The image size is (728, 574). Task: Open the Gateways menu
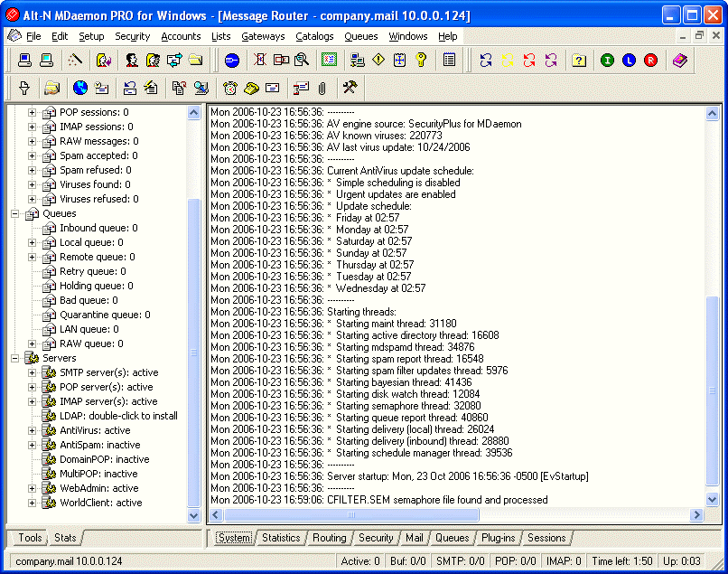coord(263,36)
